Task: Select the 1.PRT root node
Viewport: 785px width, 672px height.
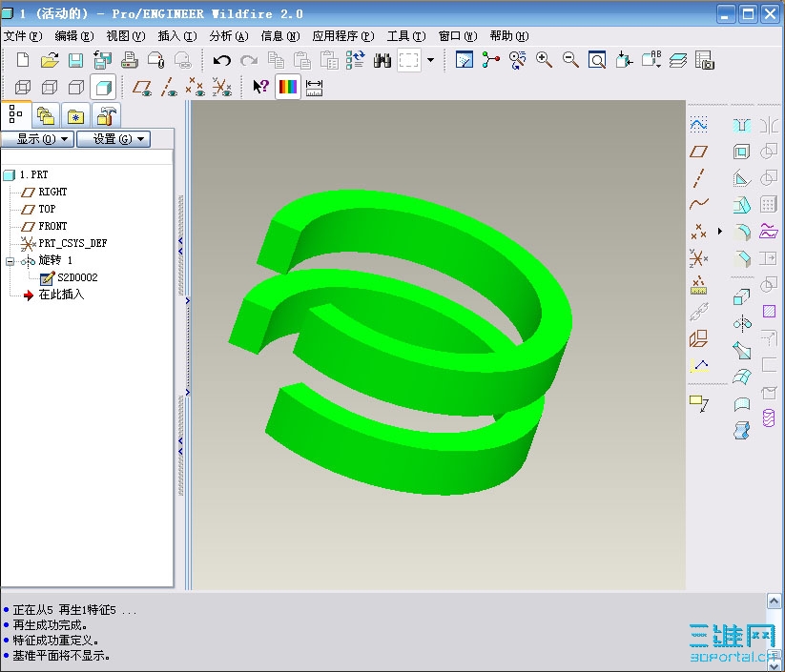Action: tap(33, 174)
